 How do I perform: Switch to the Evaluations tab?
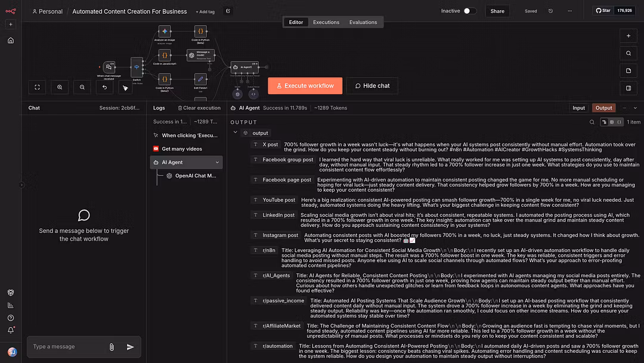coord(363,22)
